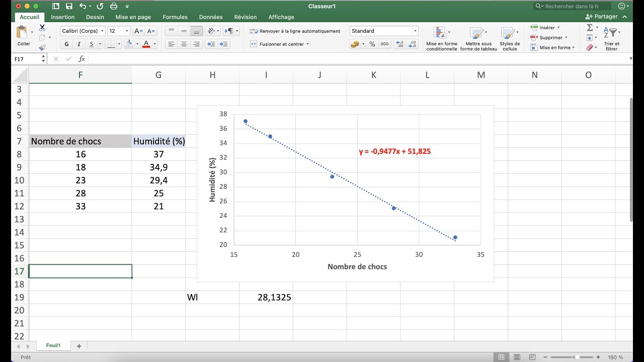644x362 pixels.
Task: Click the eraser Clear icon
Action: click(590, 47)
